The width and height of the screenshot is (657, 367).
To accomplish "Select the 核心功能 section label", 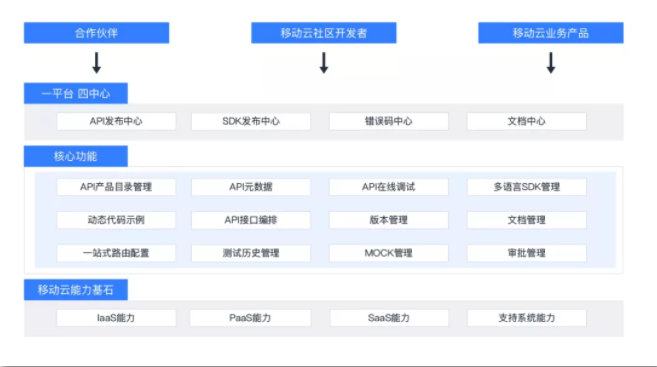I will coord(76,156).
